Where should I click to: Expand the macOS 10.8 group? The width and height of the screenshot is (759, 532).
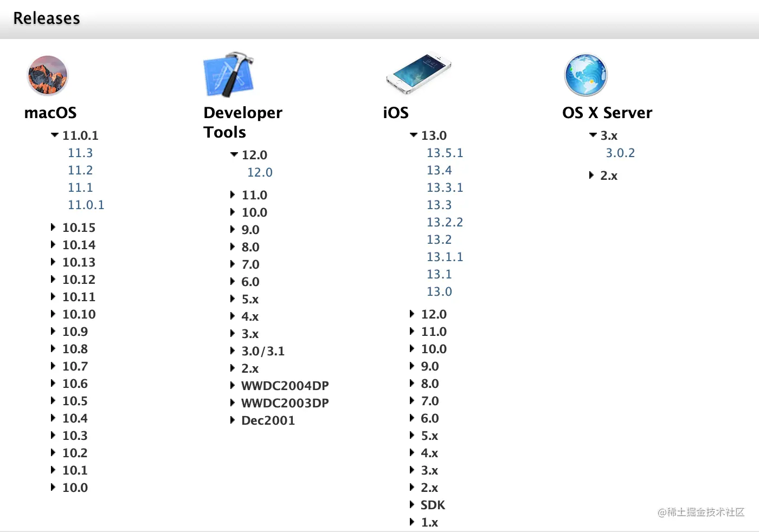coord(53,348)
